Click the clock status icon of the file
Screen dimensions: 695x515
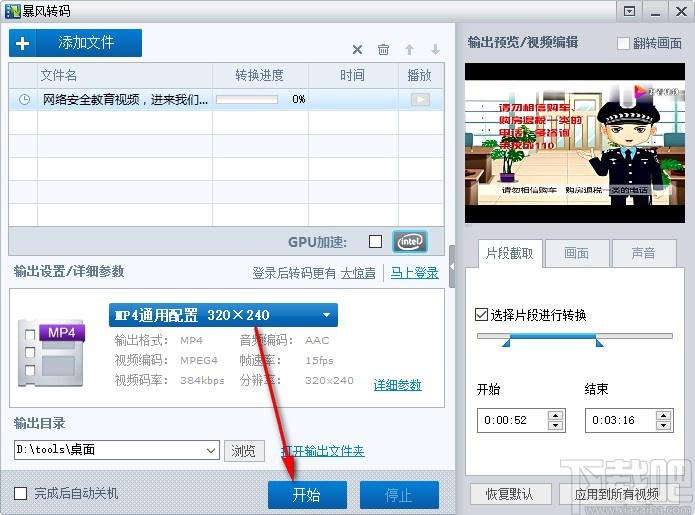pos(24,100)
